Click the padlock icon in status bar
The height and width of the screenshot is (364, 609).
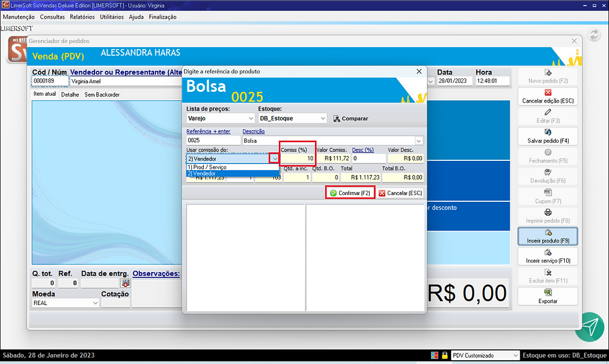point(445,355)
